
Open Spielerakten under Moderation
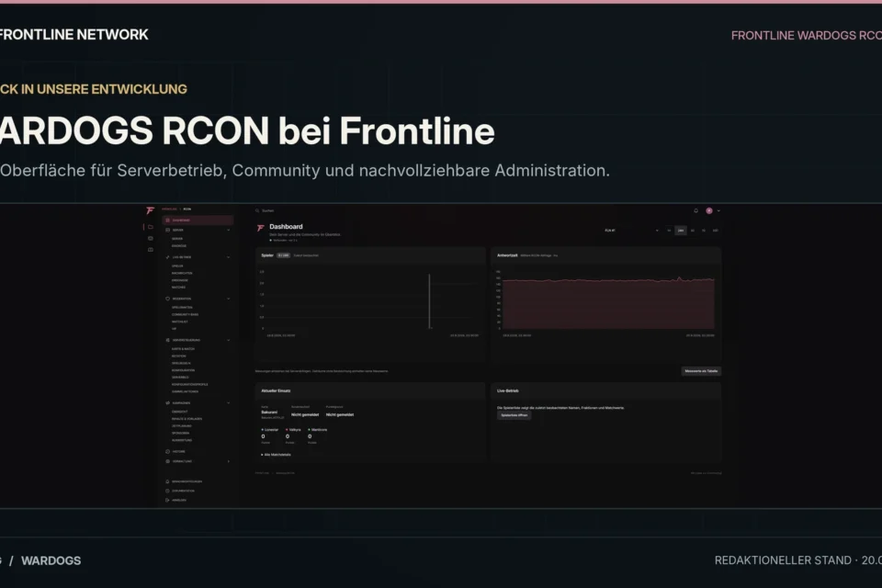[182, 307]
